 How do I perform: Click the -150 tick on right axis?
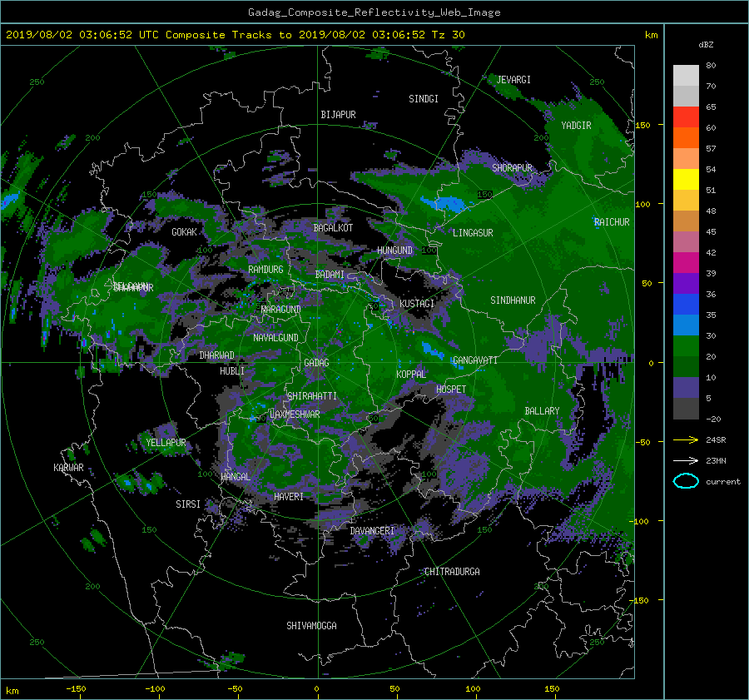coord(640,601)
